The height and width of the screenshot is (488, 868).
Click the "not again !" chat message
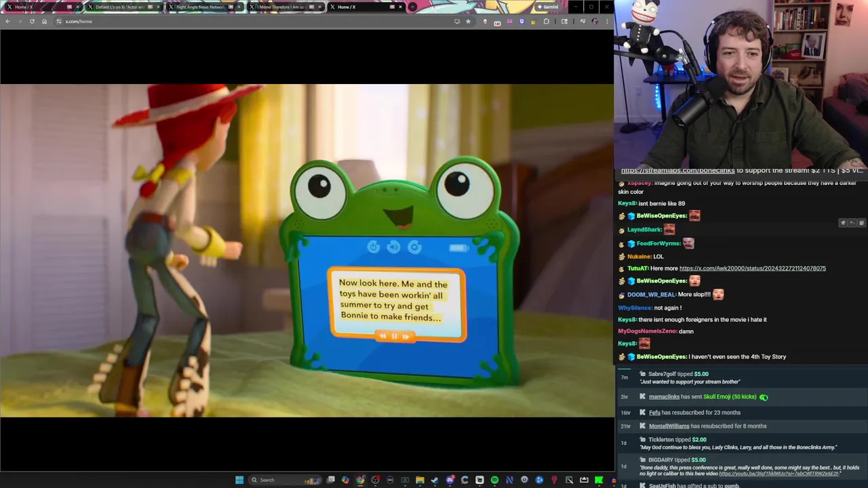pos(668,308)
